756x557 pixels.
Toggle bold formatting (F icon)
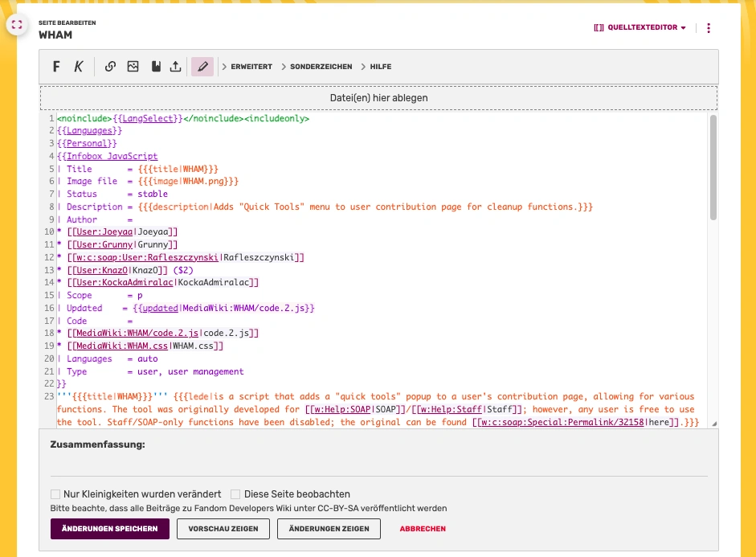point(56,67)
